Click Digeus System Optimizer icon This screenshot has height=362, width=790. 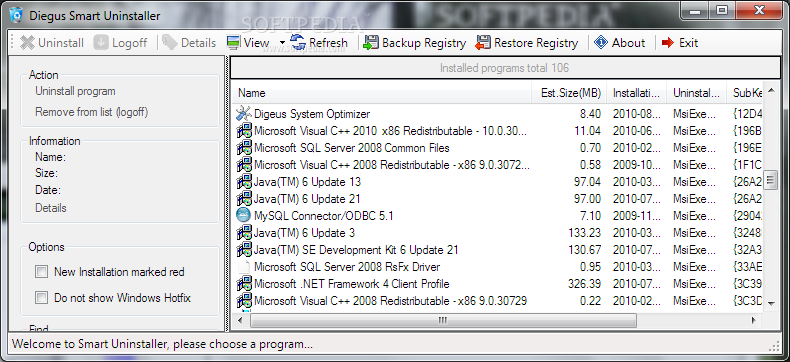coord(244,114)
